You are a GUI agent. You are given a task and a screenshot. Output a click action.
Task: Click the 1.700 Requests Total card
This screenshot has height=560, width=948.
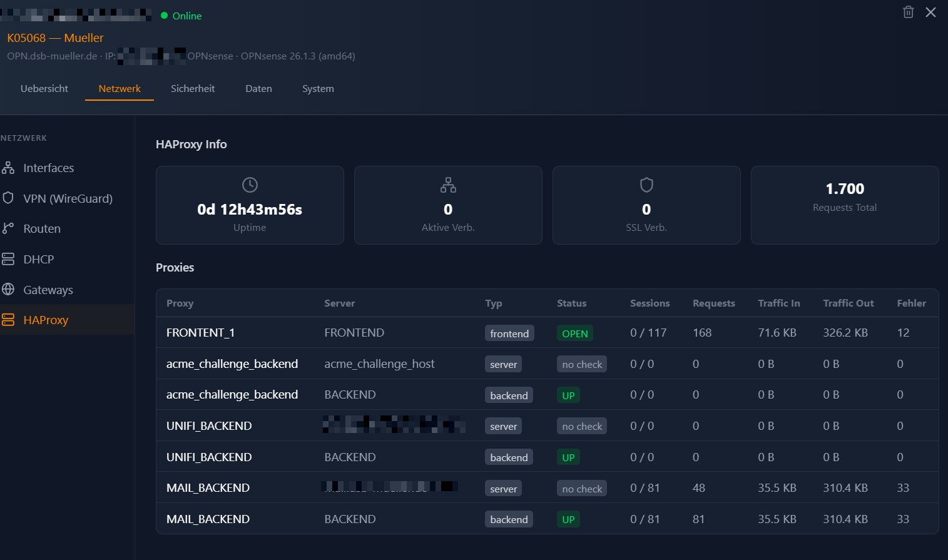pos(845,205)
